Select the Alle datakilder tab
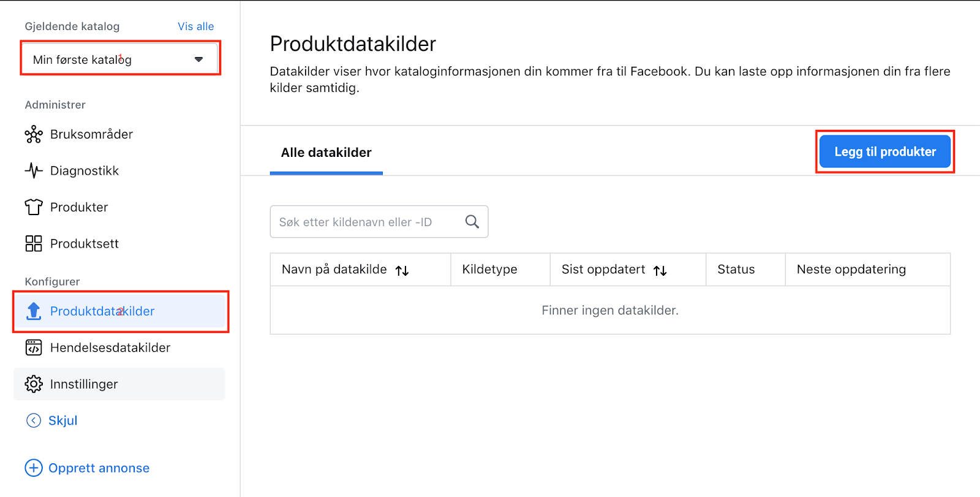Screen dimensions: 980x497 click(326, 153)
